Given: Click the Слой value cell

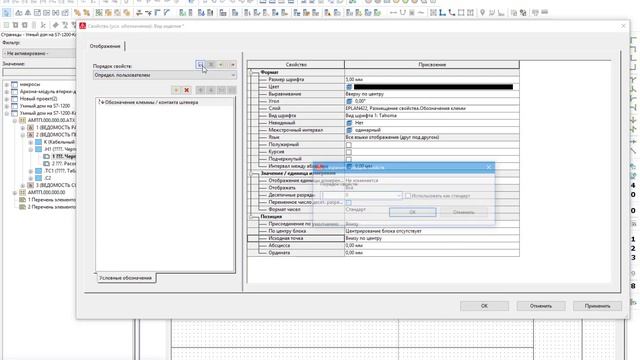Looking at the screenshot, I should tap(432, 109).
